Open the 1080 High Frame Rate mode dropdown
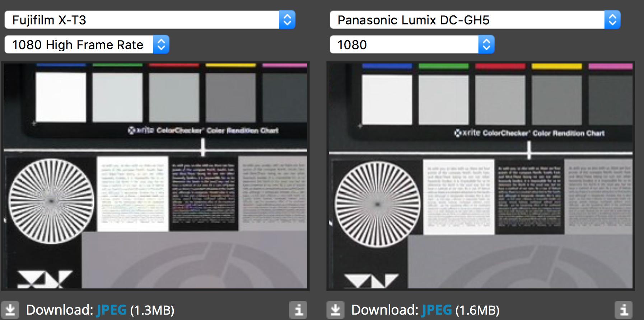This screenshot has height=320, width=644. click(87, 44)
